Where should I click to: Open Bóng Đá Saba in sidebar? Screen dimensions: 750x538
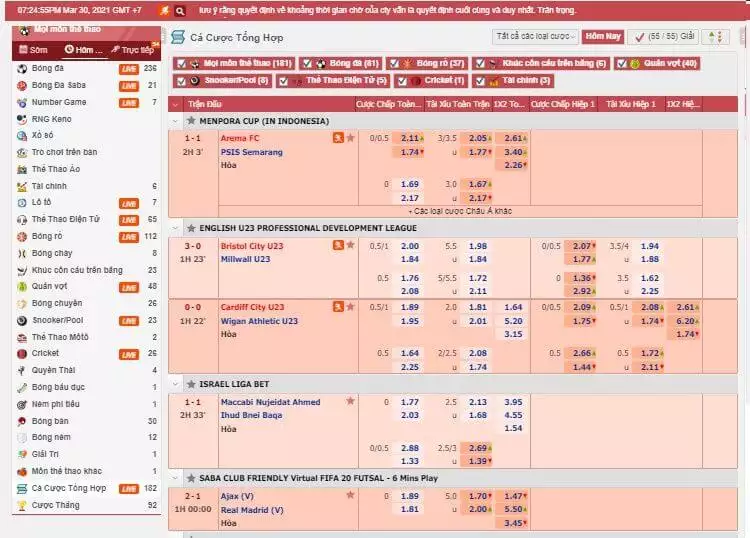(x=59, y=85)
